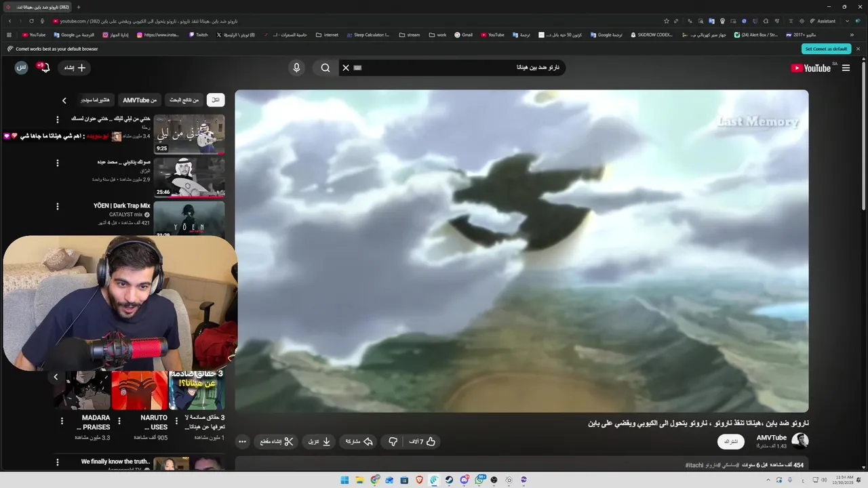Open NARUTO USES short thumbnail
Viewport: 868px width, 488px height.
[140, 390]
